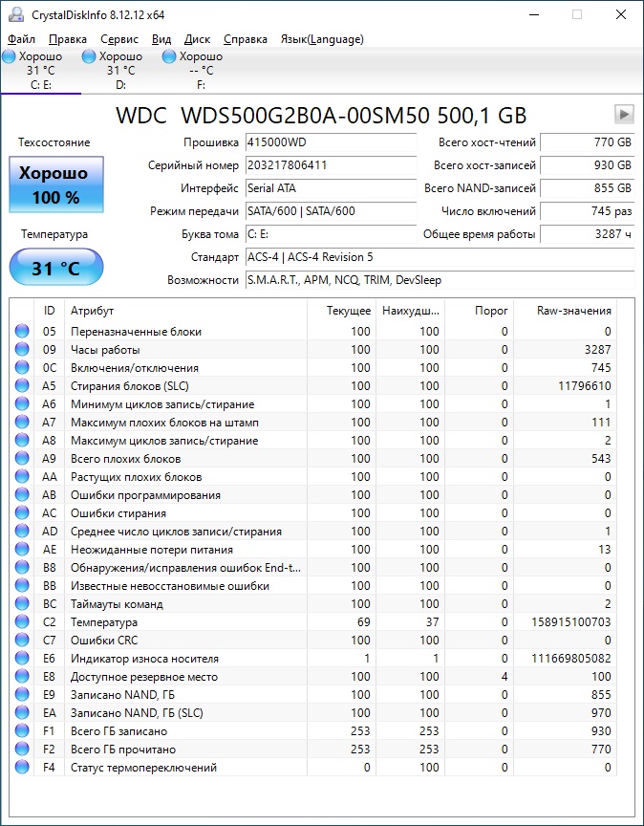This screenshot has height=826, width=644.
Task: Select the C: E: disk status orb
Action: 9,57
